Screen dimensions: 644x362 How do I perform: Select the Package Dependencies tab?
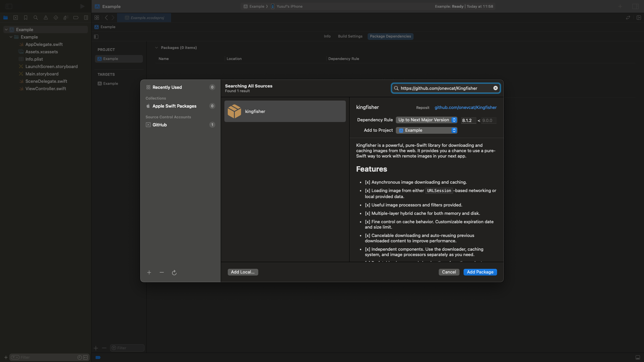[390, 36]
